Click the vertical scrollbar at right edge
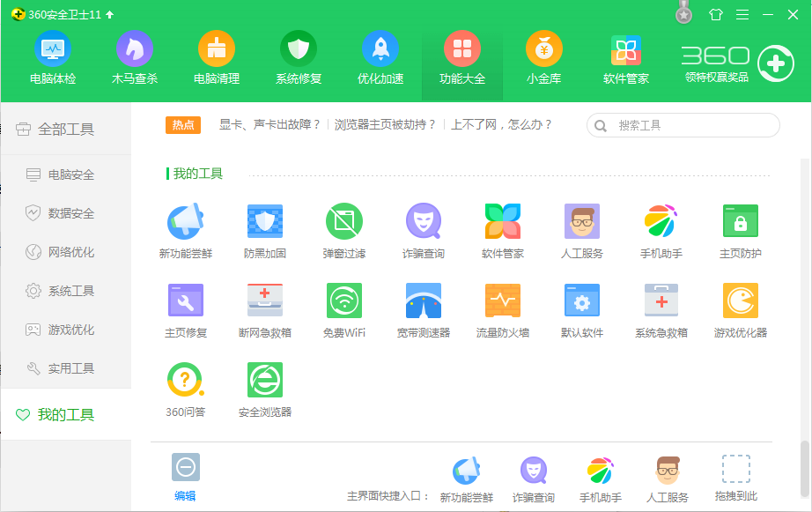 [804, 469]
